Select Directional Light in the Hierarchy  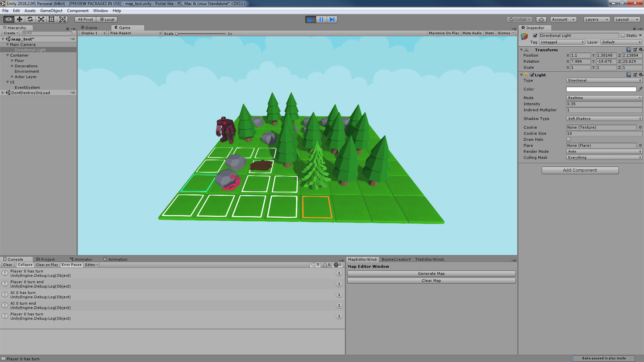(x=30, y=50)
